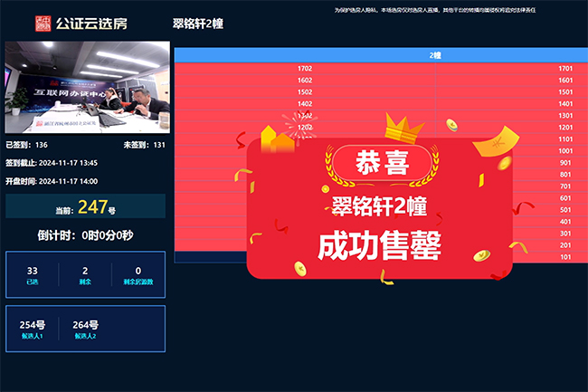Select room 1702 cell
The image size is (588, 392).
tap(305, 68)
